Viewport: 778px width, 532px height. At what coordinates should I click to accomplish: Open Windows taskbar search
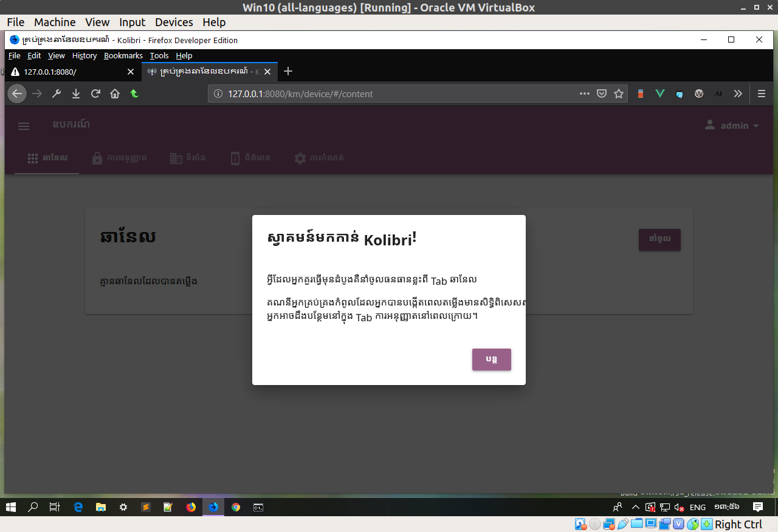tap(33, 507)
